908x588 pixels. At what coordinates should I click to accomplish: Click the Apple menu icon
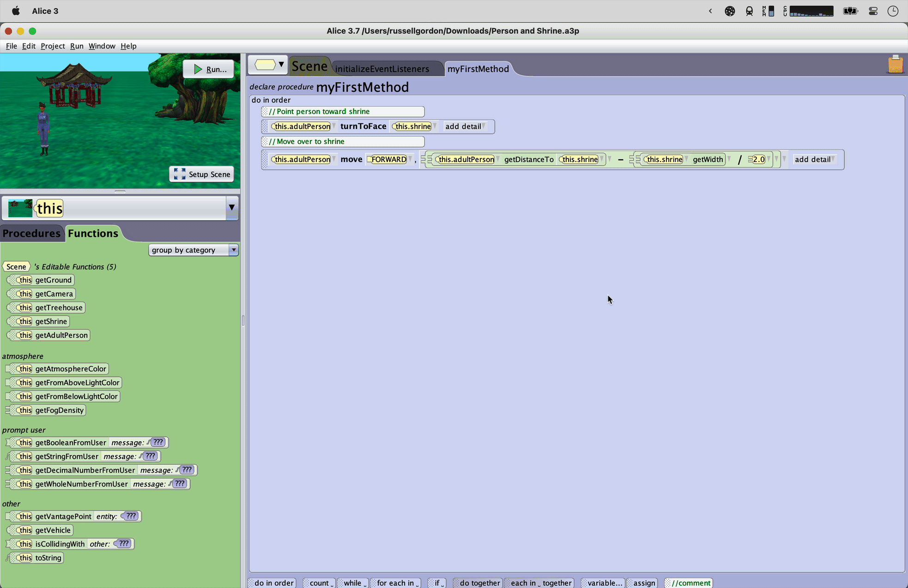(16, 11)
